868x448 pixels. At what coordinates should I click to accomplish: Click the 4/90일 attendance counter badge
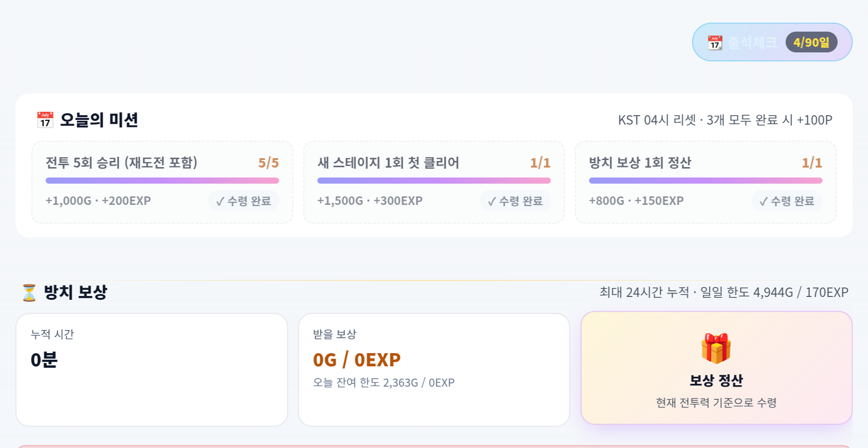[811, 42]
